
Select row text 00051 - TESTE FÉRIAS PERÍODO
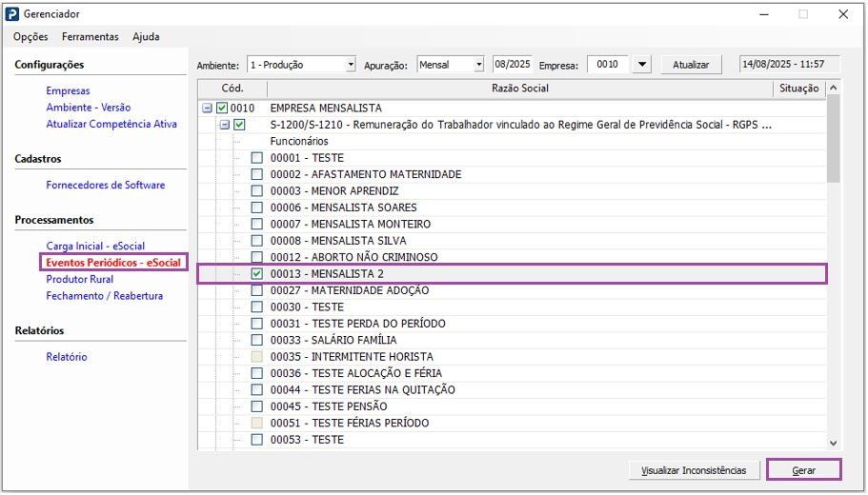tap(350, 424)
